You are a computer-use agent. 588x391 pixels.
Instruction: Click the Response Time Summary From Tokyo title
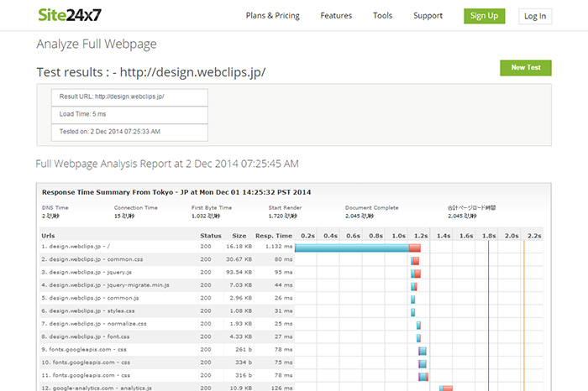tap(176, 192)
